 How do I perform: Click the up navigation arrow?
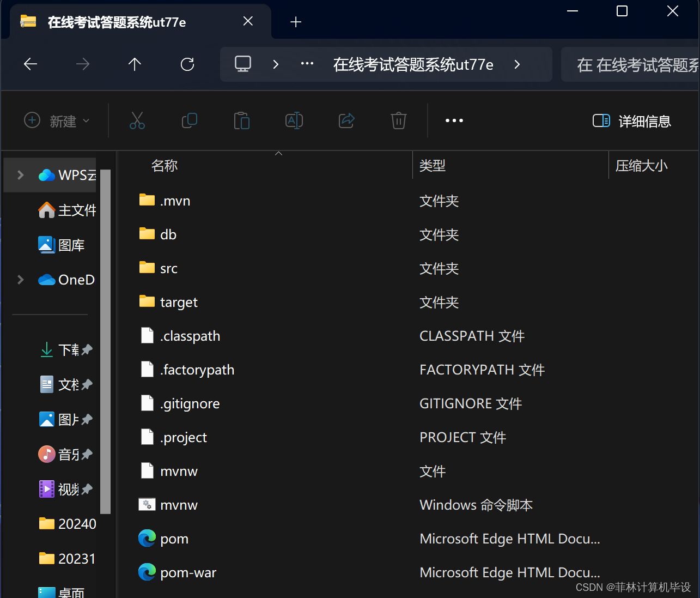point(135,64)
